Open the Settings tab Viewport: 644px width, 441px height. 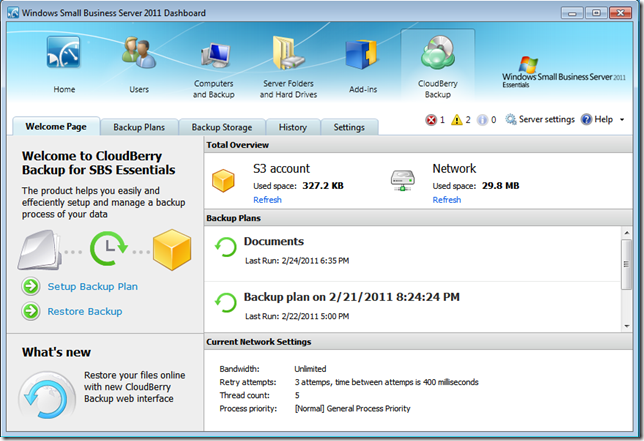click(x=348, y=127)
